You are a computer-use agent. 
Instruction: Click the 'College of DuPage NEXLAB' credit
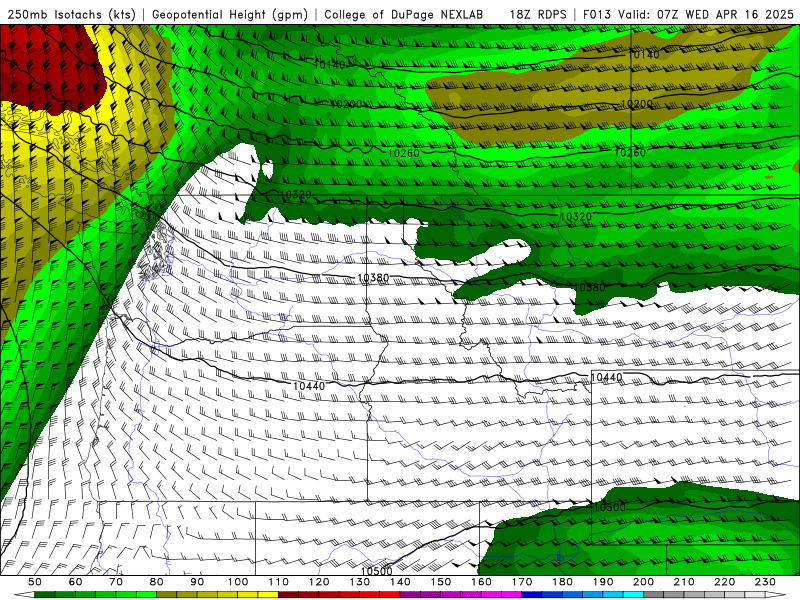click(403, 14)
